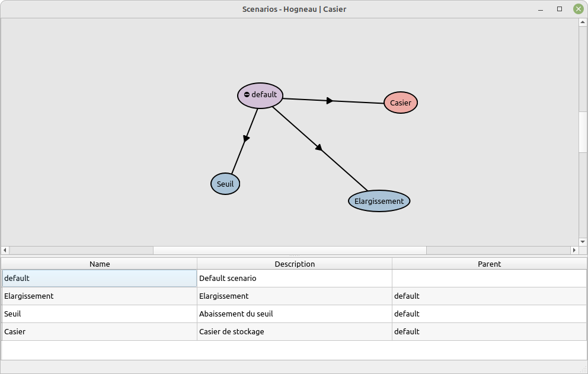
Task: Select the Elargissement row in the table
Action: tap(100, 296)
